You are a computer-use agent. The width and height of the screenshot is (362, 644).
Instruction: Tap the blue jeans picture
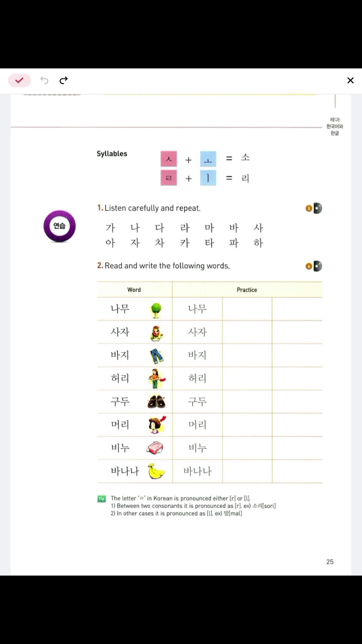tap(157, 356)
